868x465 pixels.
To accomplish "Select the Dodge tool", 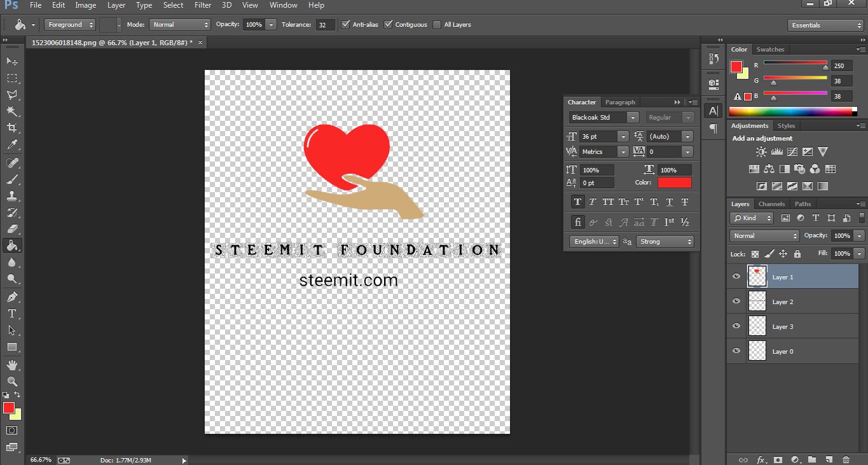I will pos(12,279).
